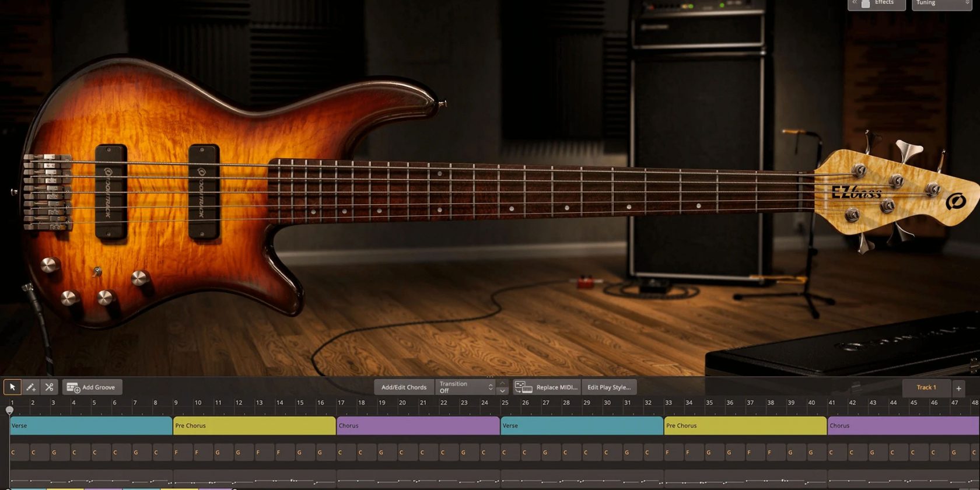
Task: Select the Chorus part starting at bar 17
Action: [418, 425]
